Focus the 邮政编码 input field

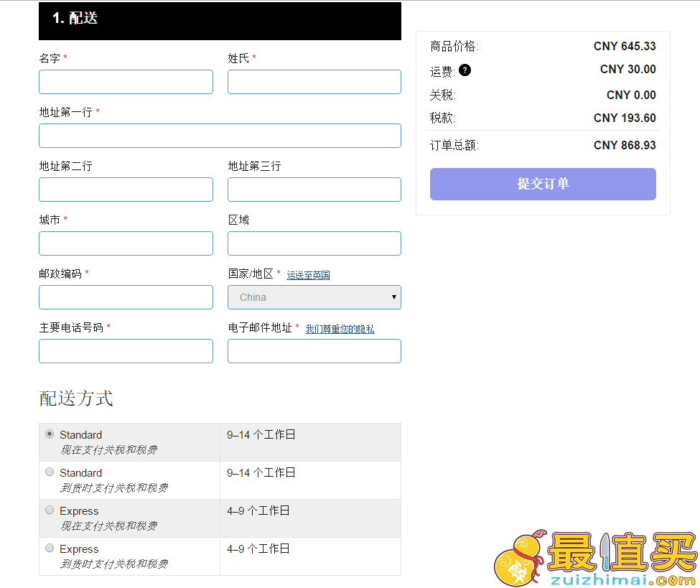[x=126, y=297]
